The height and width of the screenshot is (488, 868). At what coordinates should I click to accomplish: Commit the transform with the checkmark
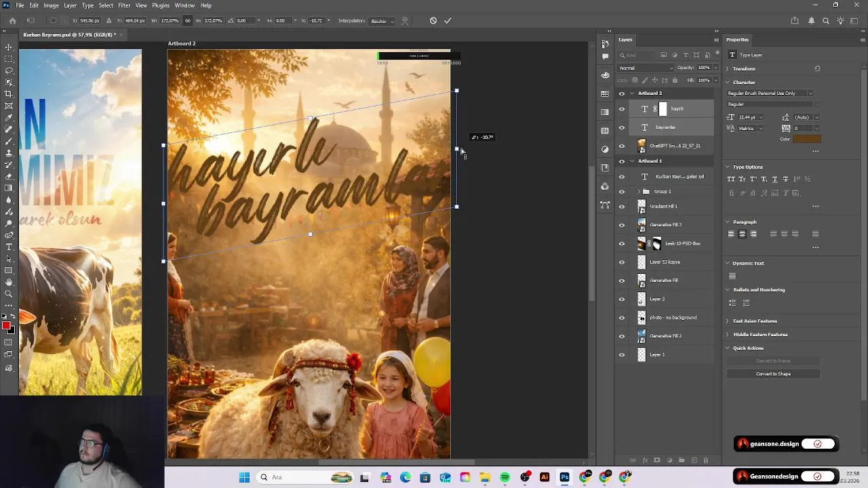point(448,21)
